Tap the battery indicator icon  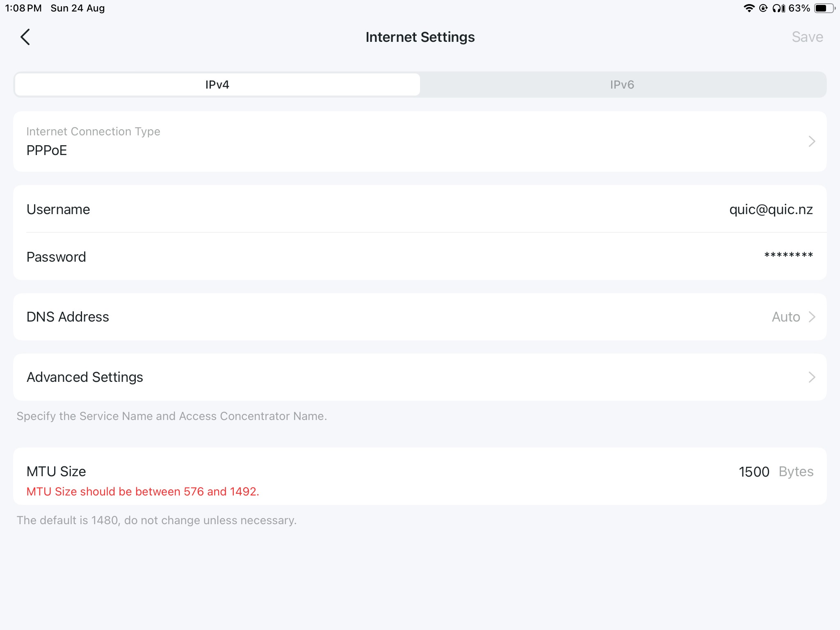coord(824,8)
